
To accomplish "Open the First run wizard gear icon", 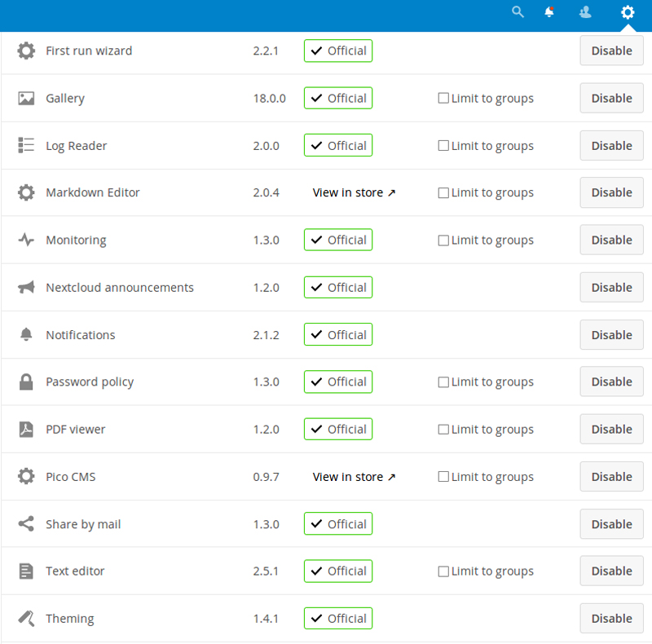I will [25, 51].
